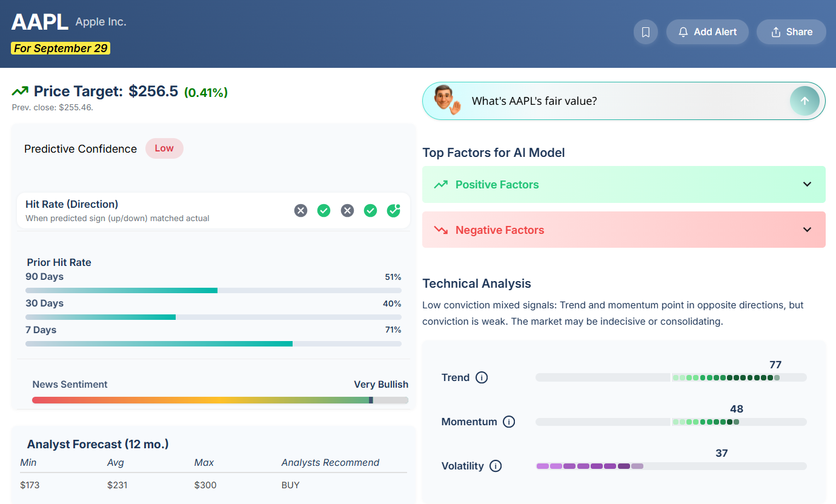Submit the fair value question with arrow

[x=804, y=101]
